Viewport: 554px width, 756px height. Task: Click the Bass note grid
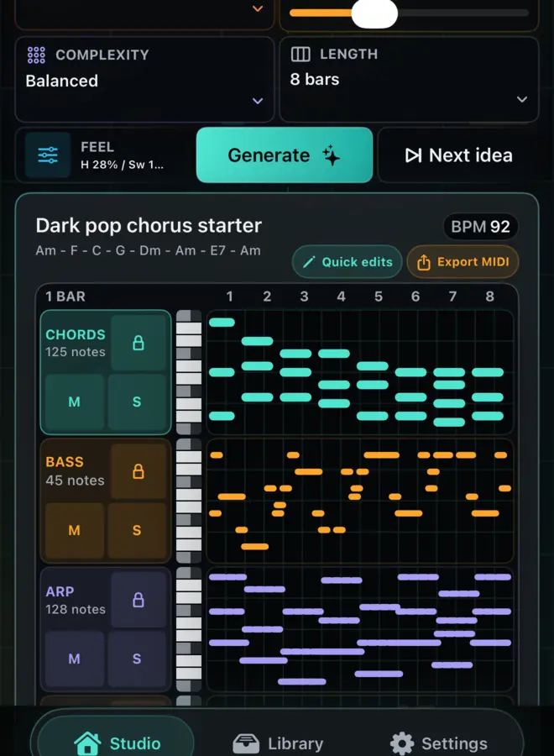360,501
